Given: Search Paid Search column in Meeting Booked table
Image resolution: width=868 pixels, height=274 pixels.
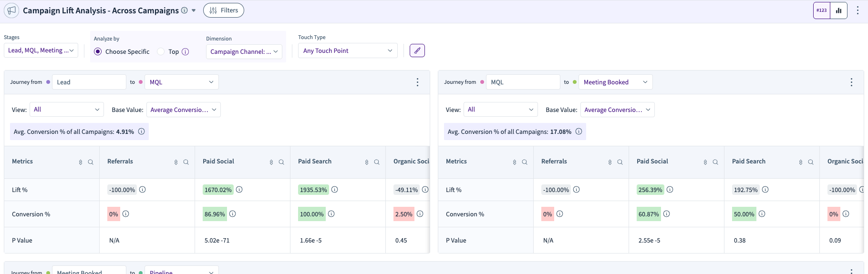Looking at the screenshot, I should [811, 162].
